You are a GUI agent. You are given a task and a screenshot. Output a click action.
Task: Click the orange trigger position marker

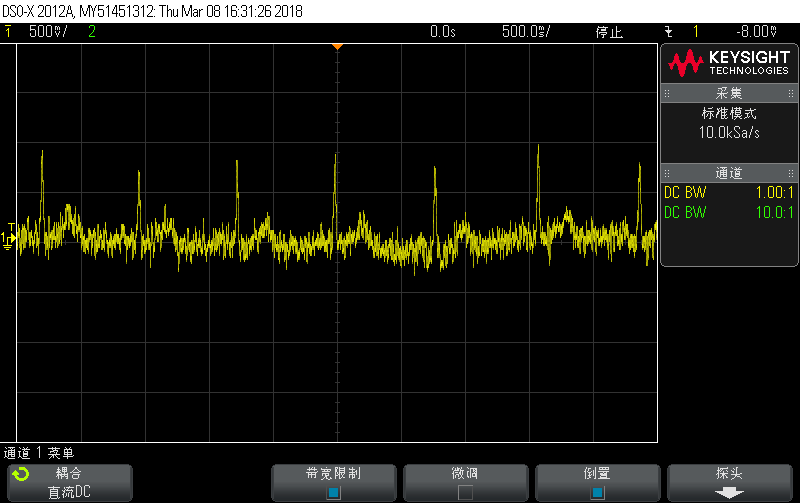(x=337, y=47)
